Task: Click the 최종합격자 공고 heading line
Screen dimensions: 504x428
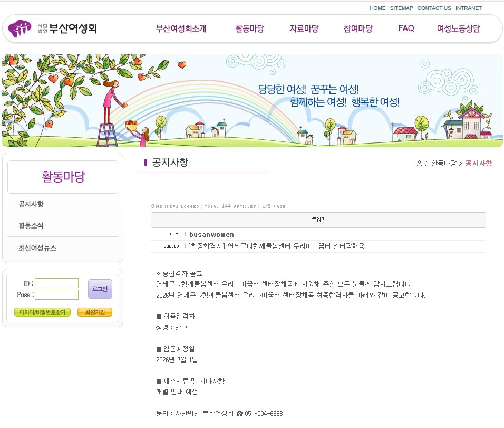Action: tap(179, 273)
